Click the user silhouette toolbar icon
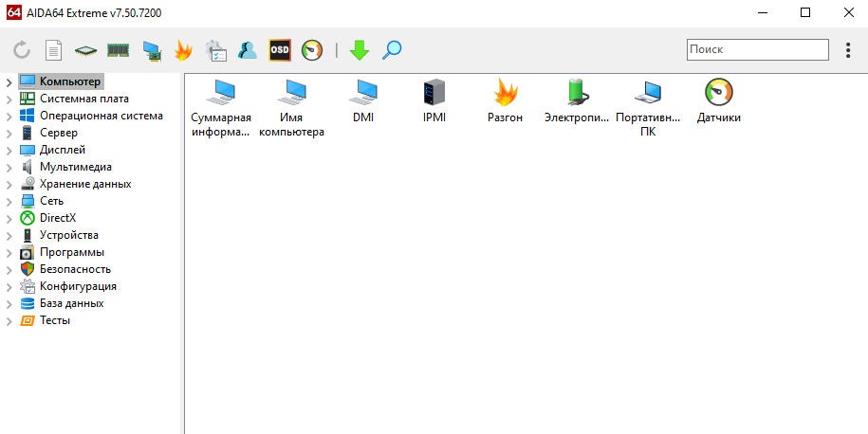Screen dimensions: 868x434 coord(248,50)
